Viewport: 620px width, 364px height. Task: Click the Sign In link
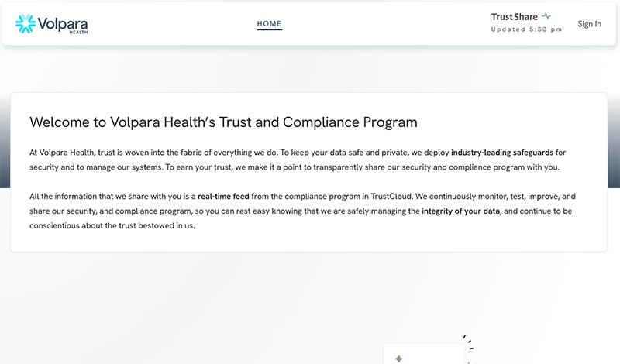pyautogui.click(x=589, y=24)
